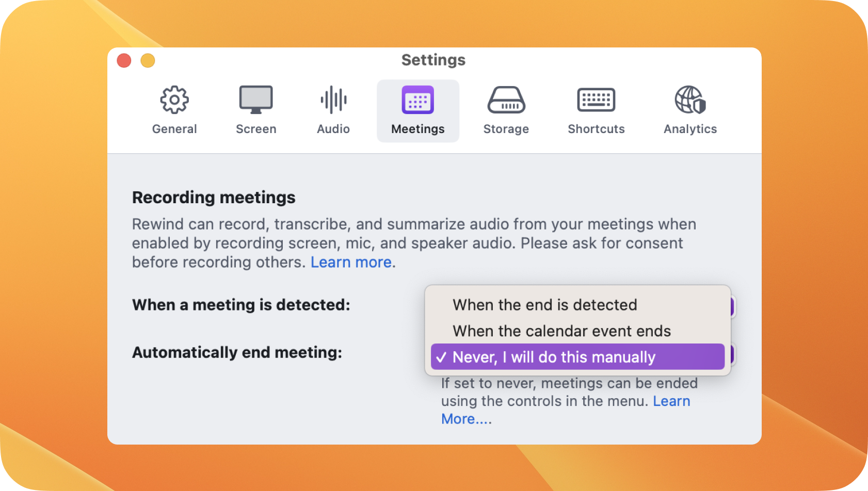868x491 pixels.
Task: Follow the "Learn More...." link below the dropdown
Action: click(466, 419)
